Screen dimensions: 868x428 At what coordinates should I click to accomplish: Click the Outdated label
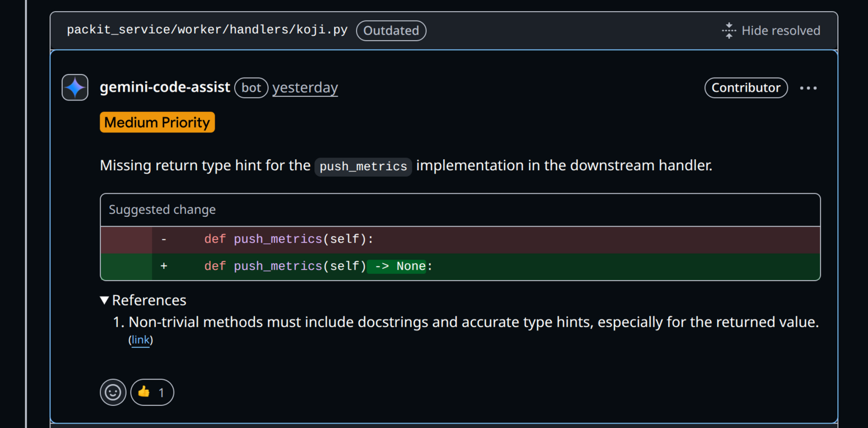coord(391,30)
